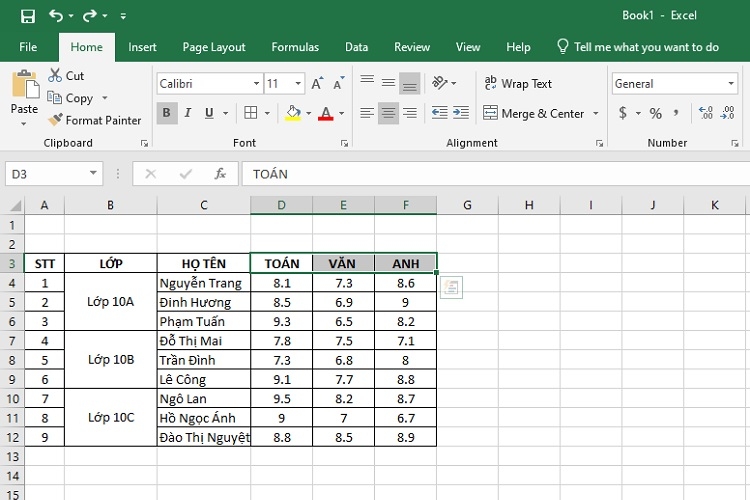This screenshot has height=500, width=750.
Task: Click the Quick Analysis icon beside table
Action: (451, 287)
